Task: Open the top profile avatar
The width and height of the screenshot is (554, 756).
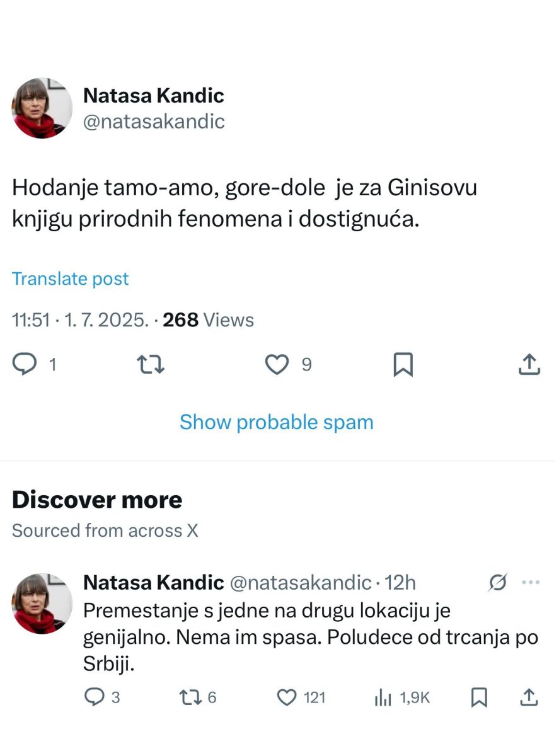Action: [x=42, y=108]
